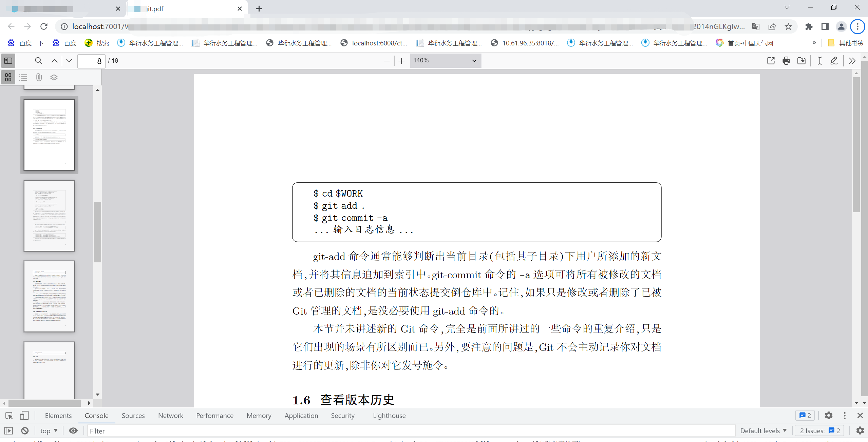Switch to the Network tab in DevTools
The height and width of the screenshot is (442, 868).
[x=171, y=416]
